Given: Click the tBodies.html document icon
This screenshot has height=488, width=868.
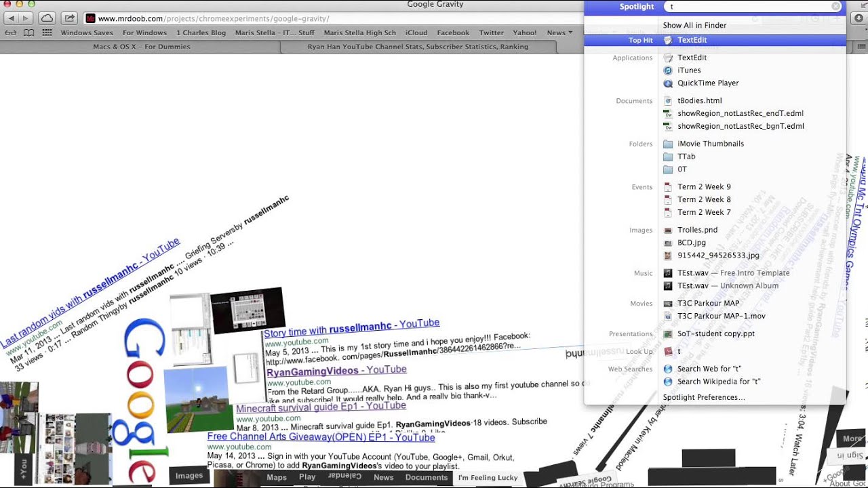Looking at the screenshot, I should pyautogui.click(x=668, y=101).
